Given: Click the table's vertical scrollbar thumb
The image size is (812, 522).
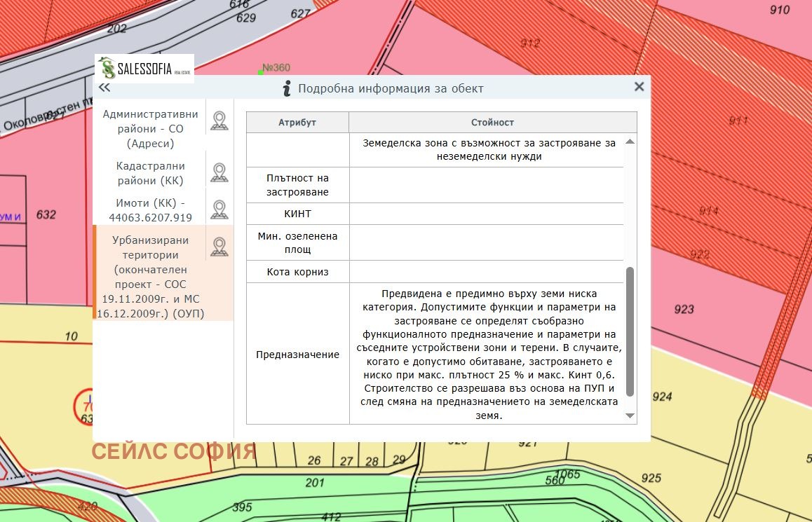Looking at the screenshot, I should click(630, 331).
